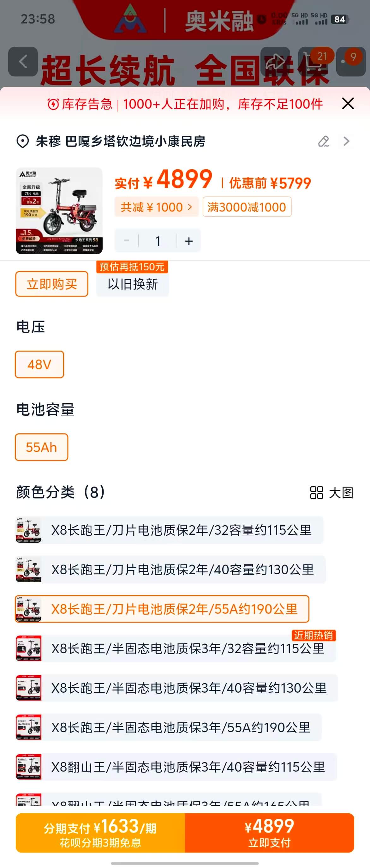The height and width of the screenshot is (868, 370).
Task: Select the 立即购买 purchase mode
Action: (x=52, y=284)
